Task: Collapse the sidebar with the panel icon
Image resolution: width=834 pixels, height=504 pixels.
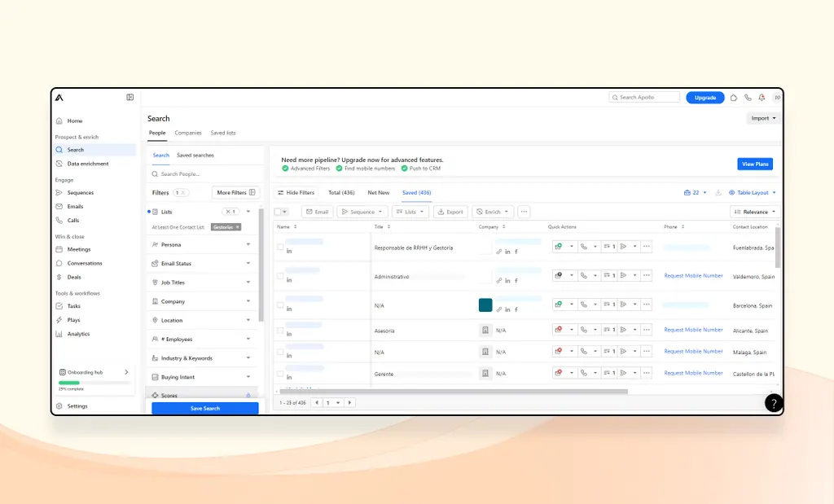Action: (x=129, y=97)
